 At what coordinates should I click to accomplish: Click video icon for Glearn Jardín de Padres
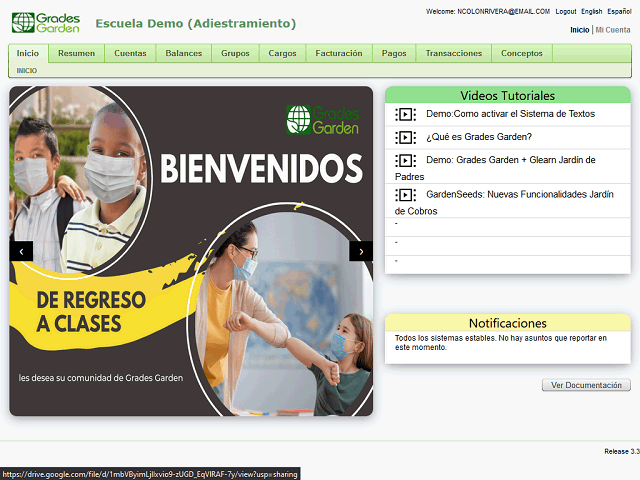coord(405,160)
